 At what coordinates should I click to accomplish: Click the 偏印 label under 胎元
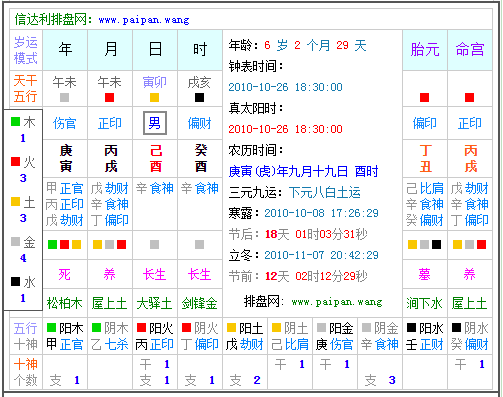[425, 123]
